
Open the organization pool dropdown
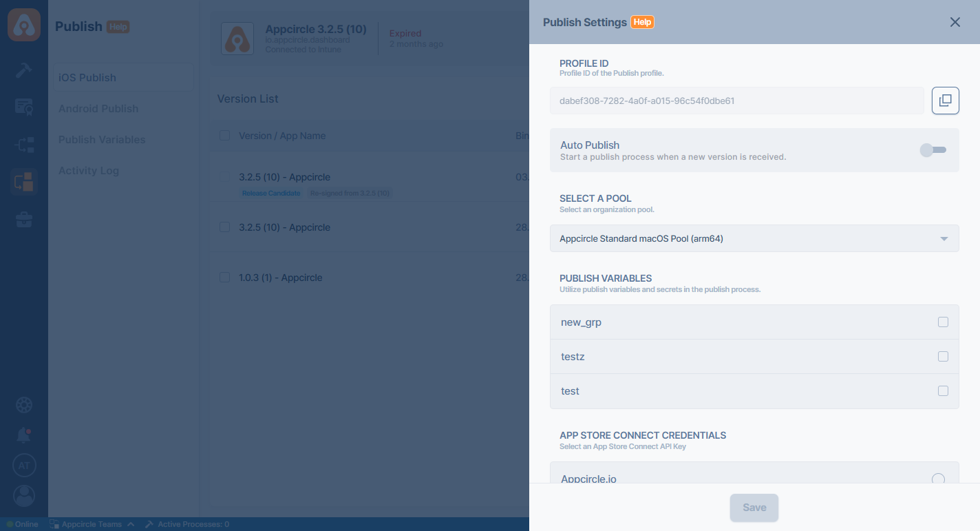(754, 238)
